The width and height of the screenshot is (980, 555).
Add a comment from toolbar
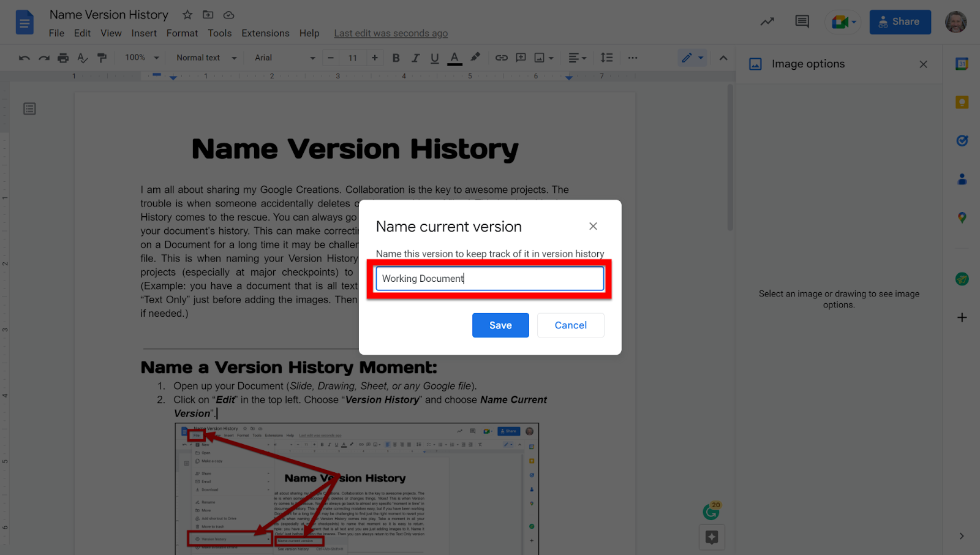click(x=521, y=58)
